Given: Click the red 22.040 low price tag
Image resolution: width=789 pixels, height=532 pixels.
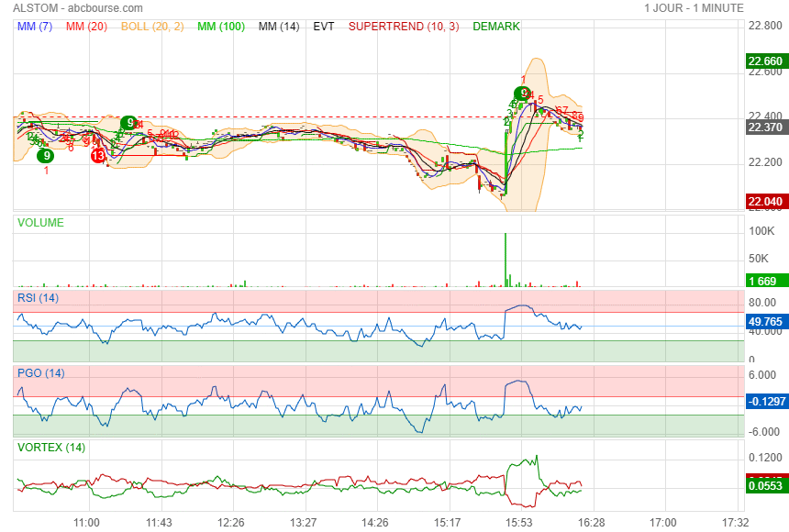Looking at the screenshot, I should pos(765,202).
